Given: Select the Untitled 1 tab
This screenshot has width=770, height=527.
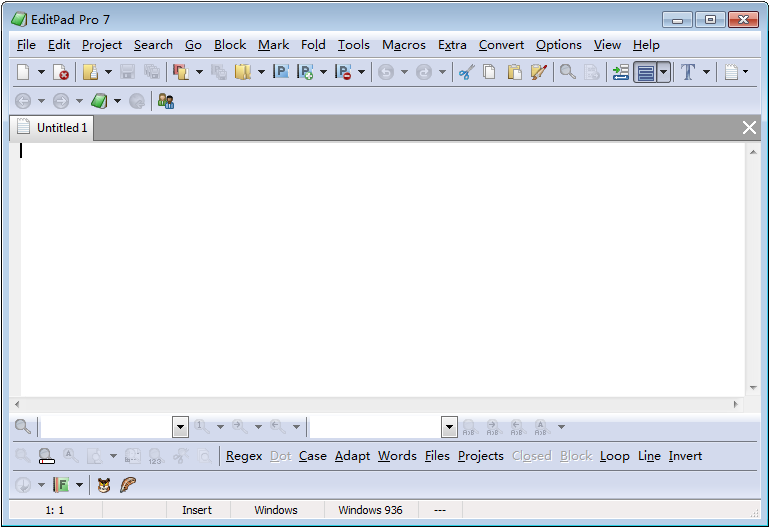Looking at the screenshot, I should tap(52, 128).
